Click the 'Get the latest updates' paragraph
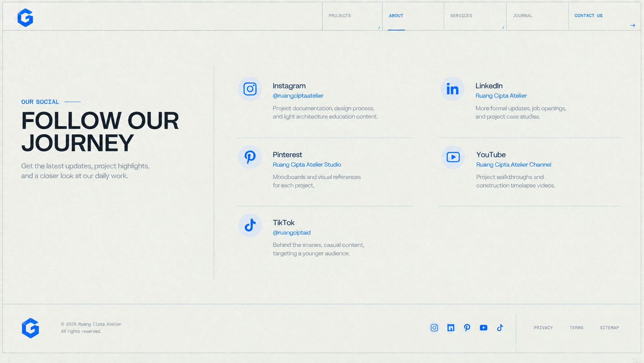The image size is (644, 363). pyautogui.click(x=85, y=171)
